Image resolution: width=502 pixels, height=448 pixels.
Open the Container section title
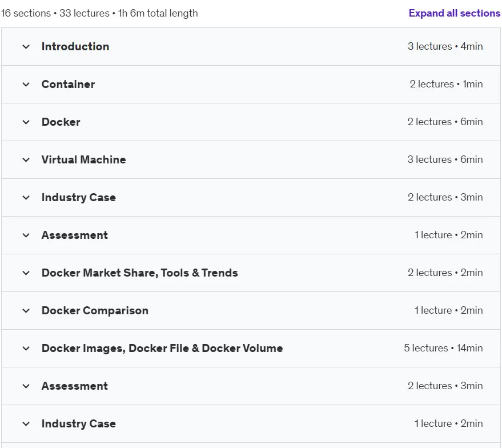click(68, 84)
